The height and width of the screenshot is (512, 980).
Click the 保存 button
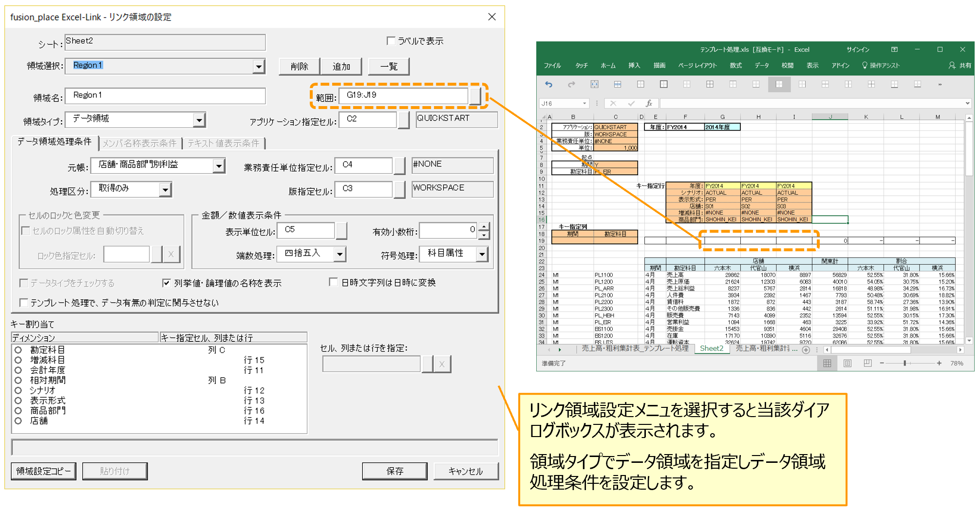(x=395, y=471)
